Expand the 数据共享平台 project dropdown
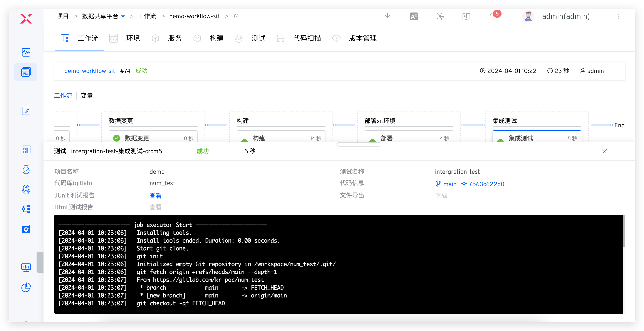644x331 pixels. point(123,17)
